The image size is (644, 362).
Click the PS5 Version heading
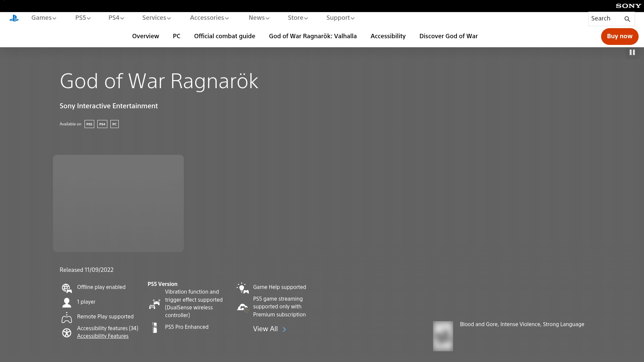162,284
